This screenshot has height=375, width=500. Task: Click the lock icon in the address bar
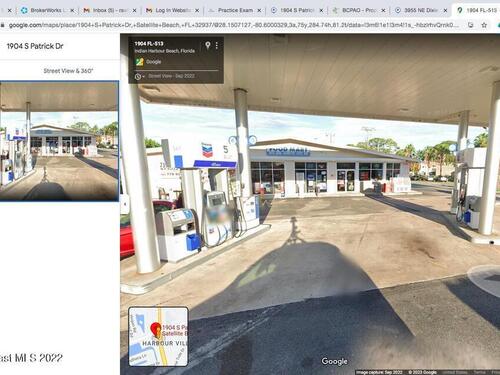point(3,25)
